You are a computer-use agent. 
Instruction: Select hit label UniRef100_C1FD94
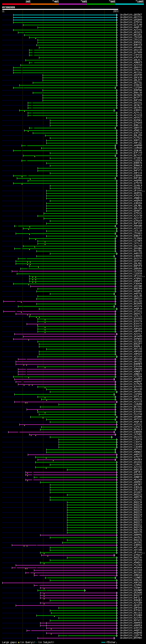click(131, 87)
